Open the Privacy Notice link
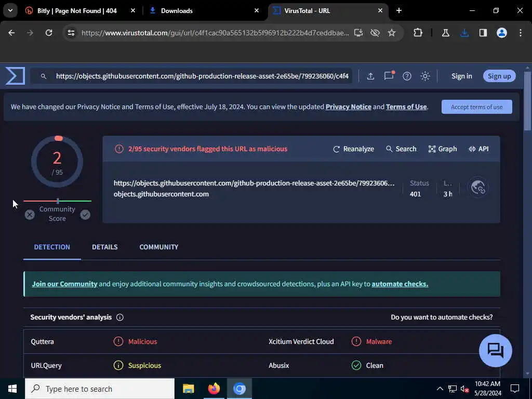 click(349, 107)
